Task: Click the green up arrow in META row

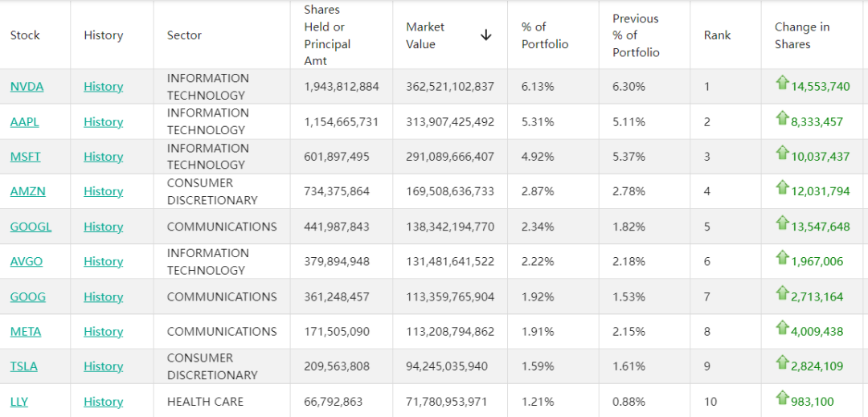Action: (x=782, y=328)
